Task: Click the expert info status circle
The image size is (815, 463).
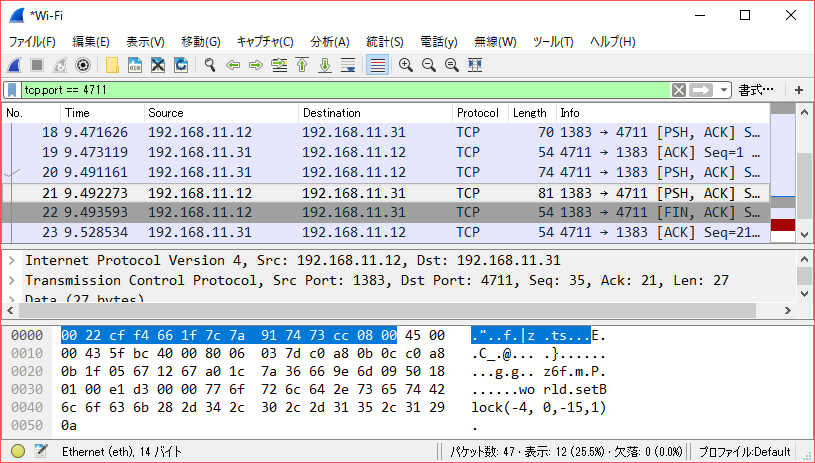Action: point(17,452)
